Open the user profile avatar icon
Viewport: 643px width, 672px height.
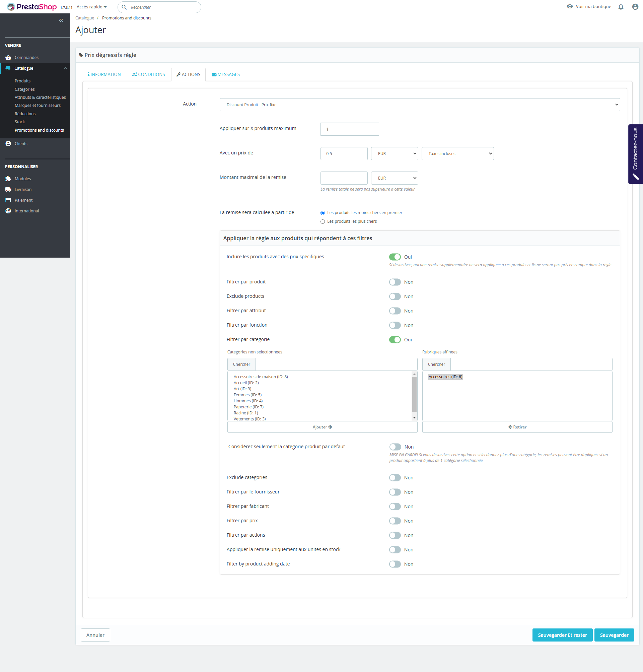click(x=635, y=7)
